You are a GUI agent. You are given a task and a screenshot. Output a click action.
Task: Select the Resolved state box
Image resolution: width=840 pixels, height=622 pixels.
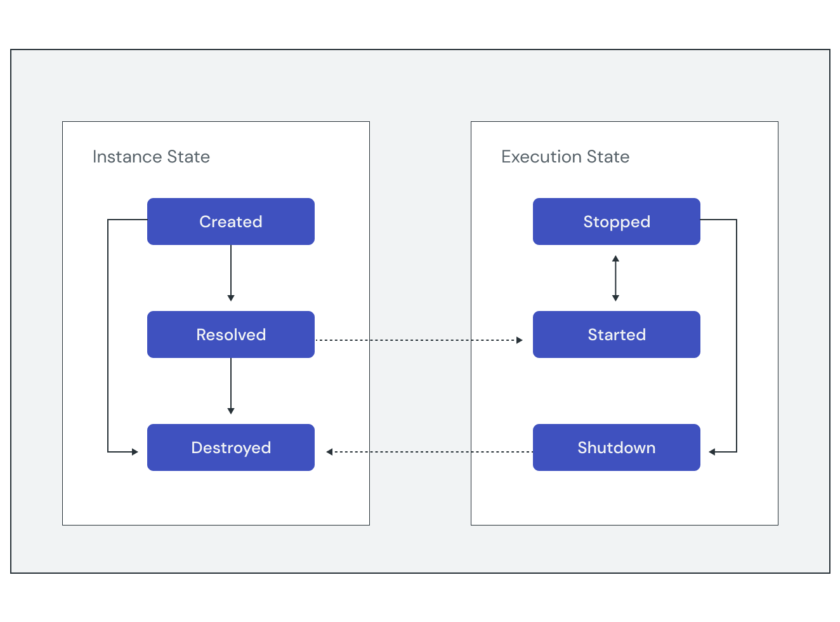click(230, 334)
